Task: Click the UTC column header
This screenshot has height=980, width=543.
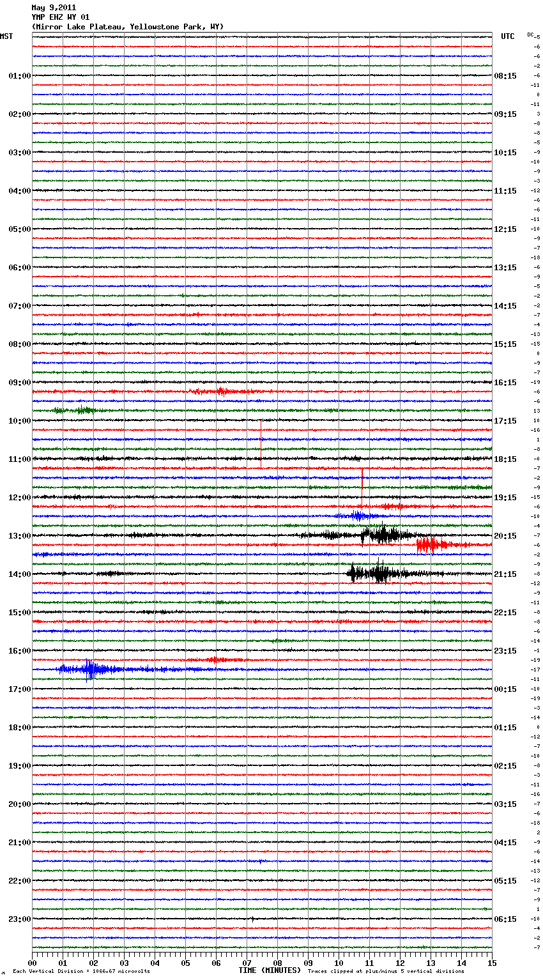Action: coord(507,36)
